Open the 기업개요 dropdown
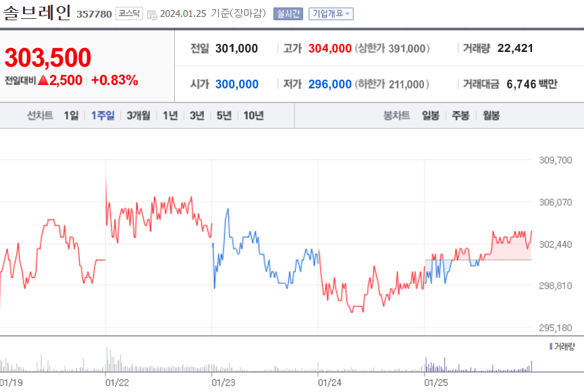This screenshot has height=392, width=584. (331, 13)
